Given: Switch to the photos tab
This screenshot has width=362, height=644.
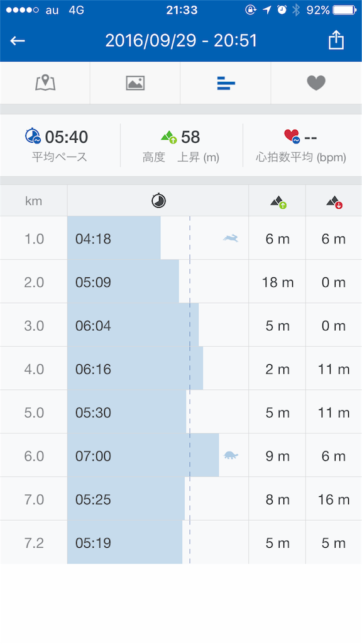Looking at the screenshot, I should (135, 83).
